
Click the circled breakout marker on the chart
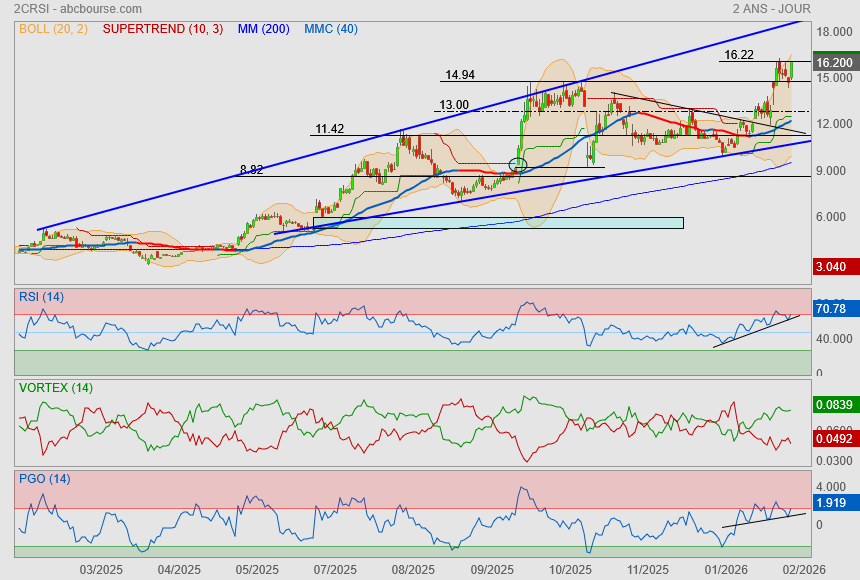pos(517,164)
